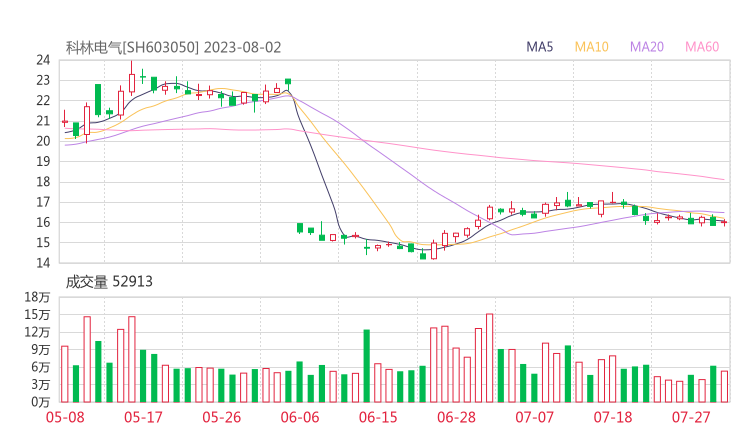The image size is (740, 440).
Task: Click the 9万 volume axis label
Action: click(x=40, y=350)
